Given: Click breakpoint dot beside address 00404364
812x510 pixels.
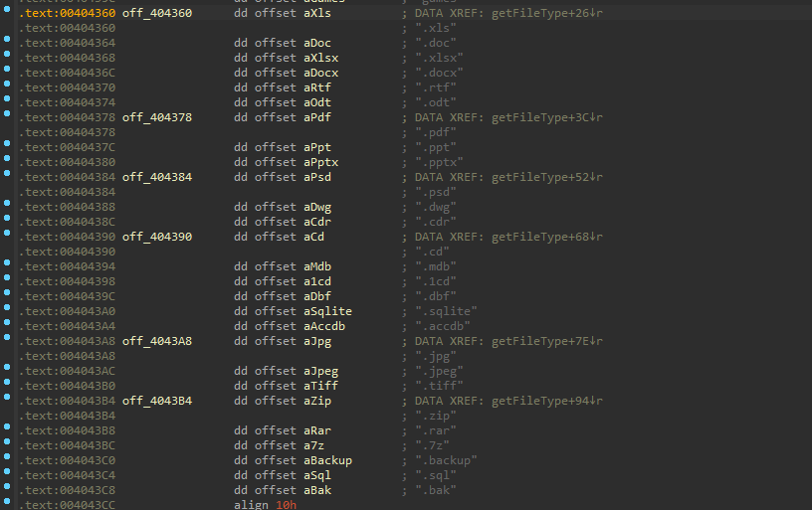Looking at the screenshot, I should (x=7, y=39).
